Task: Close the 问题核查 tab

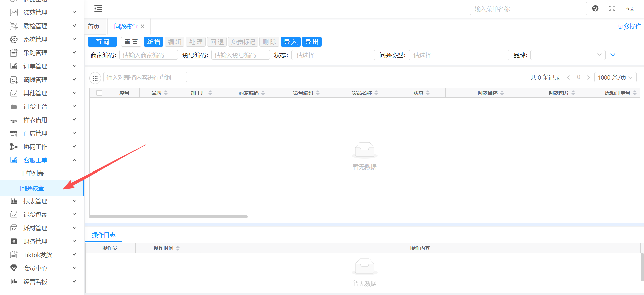Action: pyautogui.click(x=143, y=27)
